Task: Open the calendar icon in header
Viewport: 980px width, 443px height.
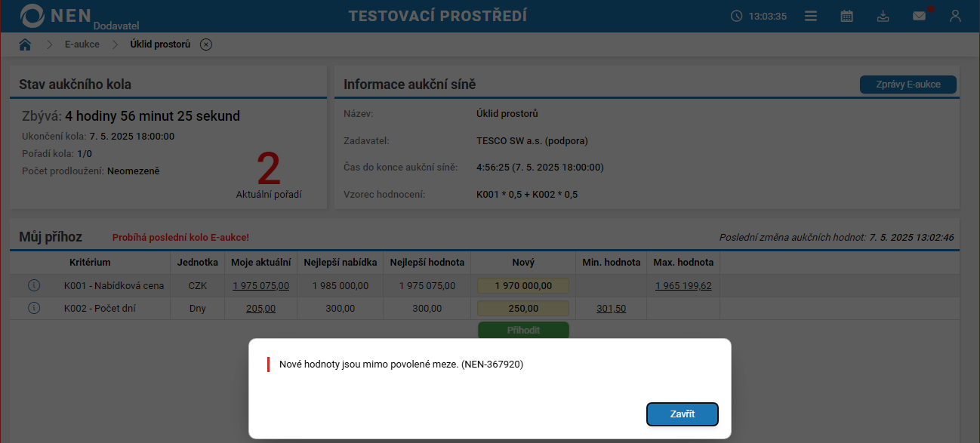Action: (x=847, y=16)
